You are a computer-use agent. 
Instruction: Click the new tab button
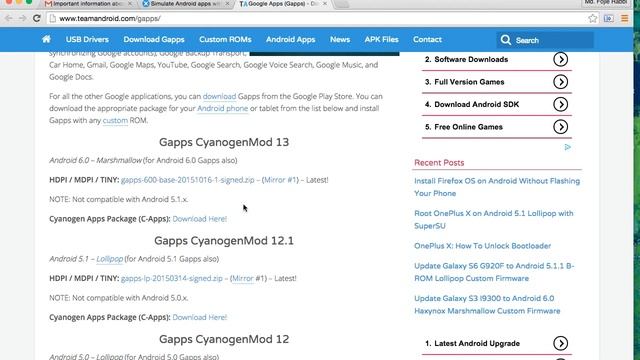[342, 4]
